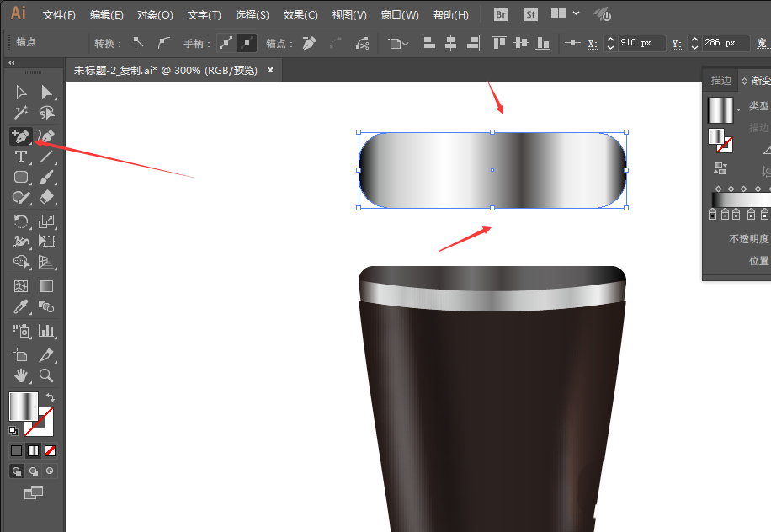The height and width of the screenshot is (532, 771).
Task: Switch to the 描边 panel tab
Action: [721, 81]
